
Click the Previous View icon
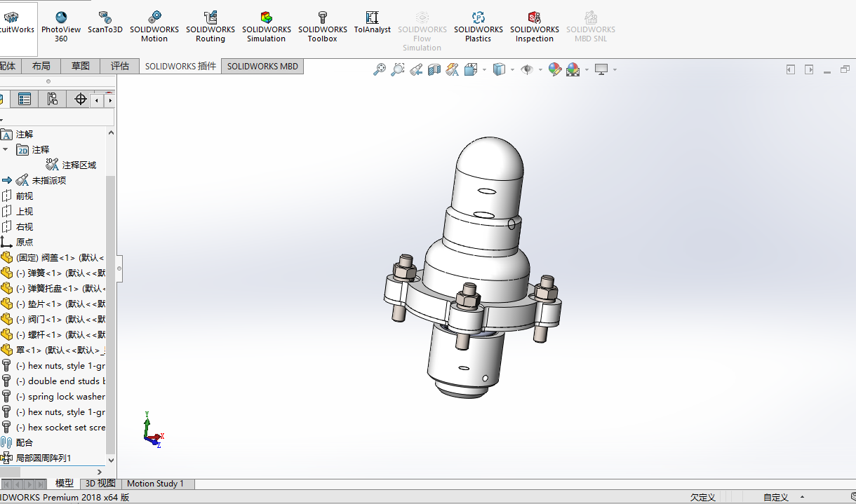pos(415,69)
